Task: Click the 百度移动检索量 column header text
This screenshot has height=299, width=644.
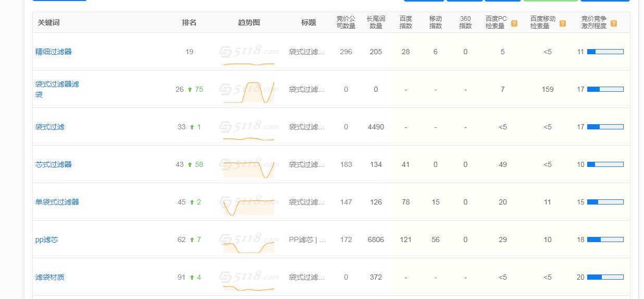Action: point(543,22)
